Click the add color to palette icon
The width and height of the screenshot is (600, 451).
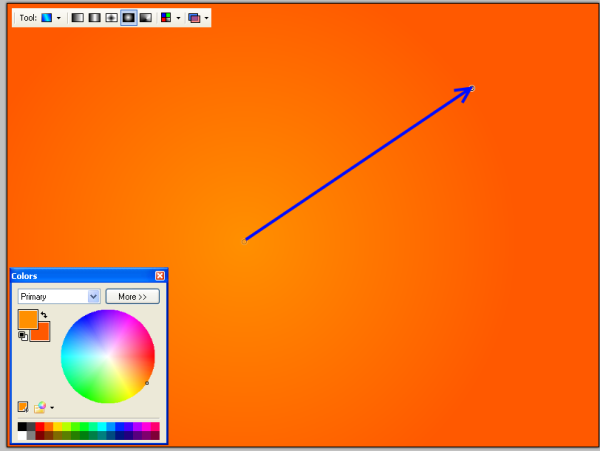tap(23, 407)
